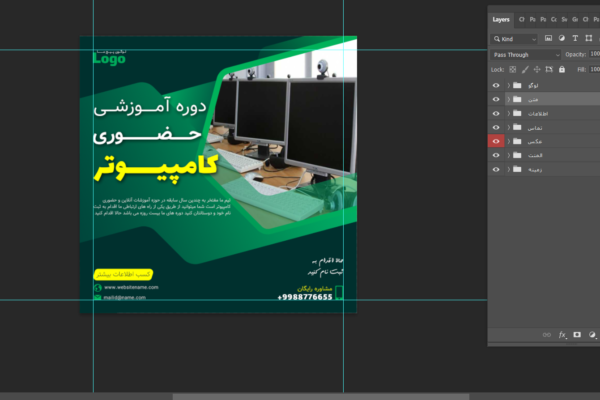Click the lock position move icon
This screenshot has width=600, height=400.
tap(537, 69)
